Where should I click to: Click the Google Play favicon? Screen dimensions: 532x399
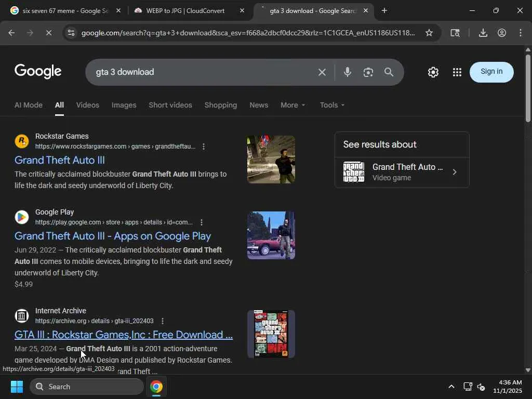pyautogui.click(x=22, y=217)
